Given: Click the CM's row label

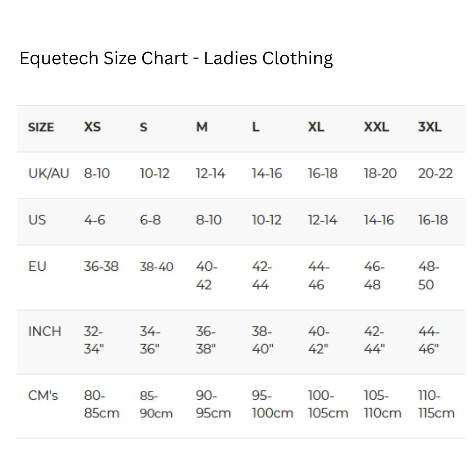Looking at the screenshot, I should coord(43,396).
